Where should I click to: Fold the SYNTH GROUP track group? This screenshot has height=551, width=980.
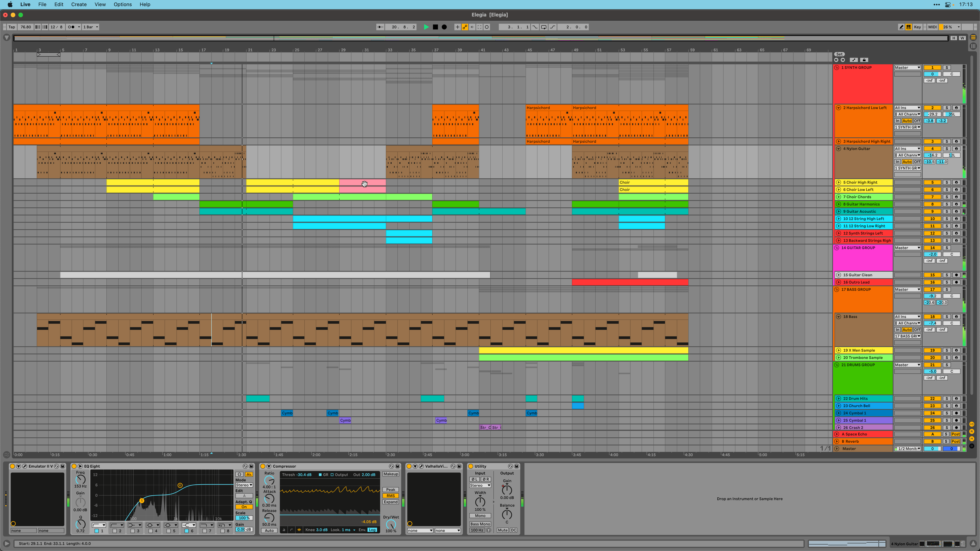837,67
